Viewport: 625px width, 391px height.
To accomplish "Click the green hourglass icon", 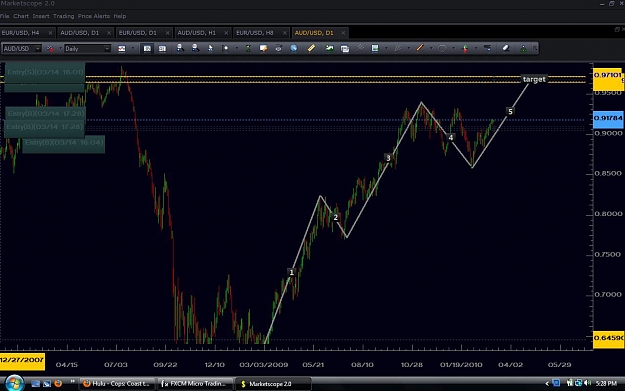I will coord(248,48).
